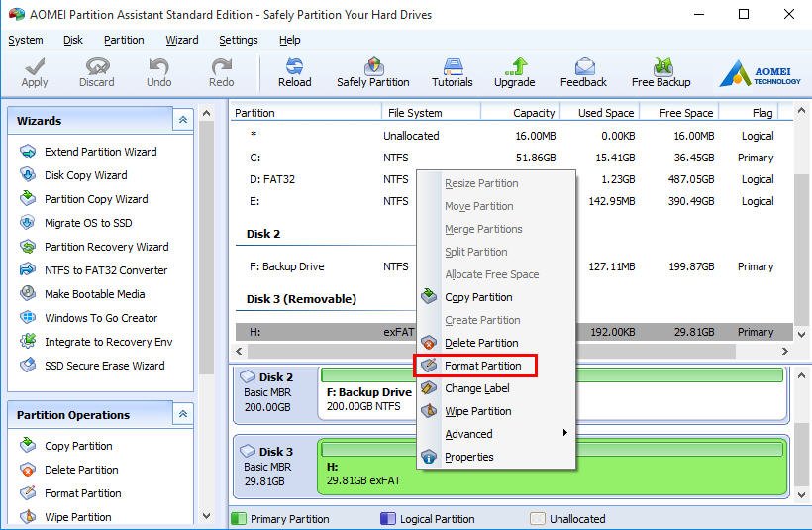Open the Partition menu

coord(124,40)
